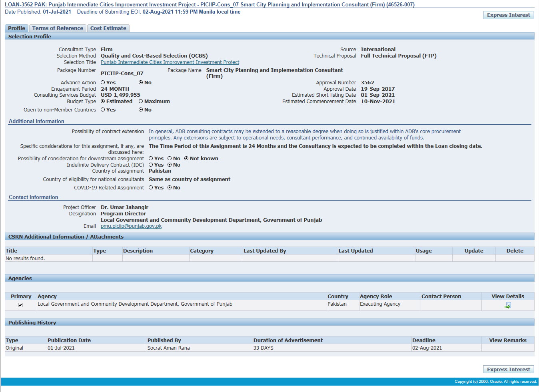
Task: Click the top Express Interest button
Action: 509,15
